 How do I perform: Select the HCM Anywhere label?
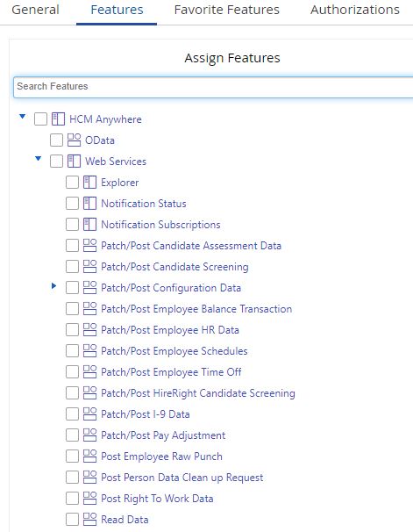tap(105, 119)
